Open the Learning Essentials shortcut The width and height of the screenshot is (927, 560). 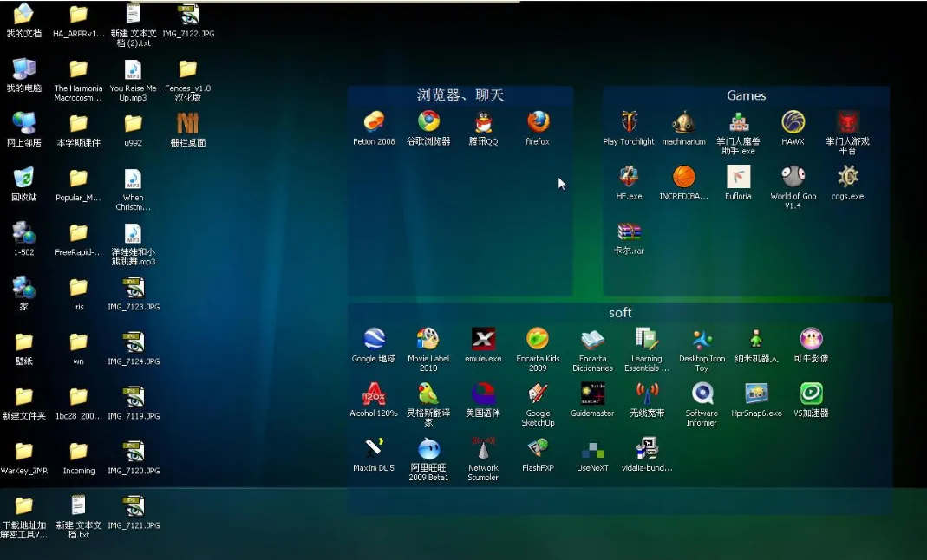point(647,339)
